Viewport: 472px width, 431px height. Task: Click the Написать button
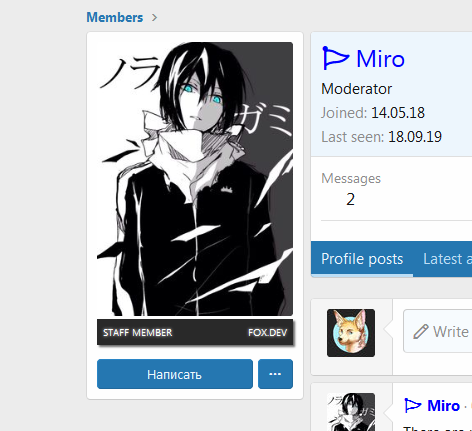175,374
